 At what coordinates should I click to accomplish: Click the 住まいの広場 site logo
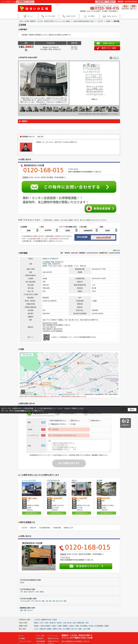coord(35,8)
